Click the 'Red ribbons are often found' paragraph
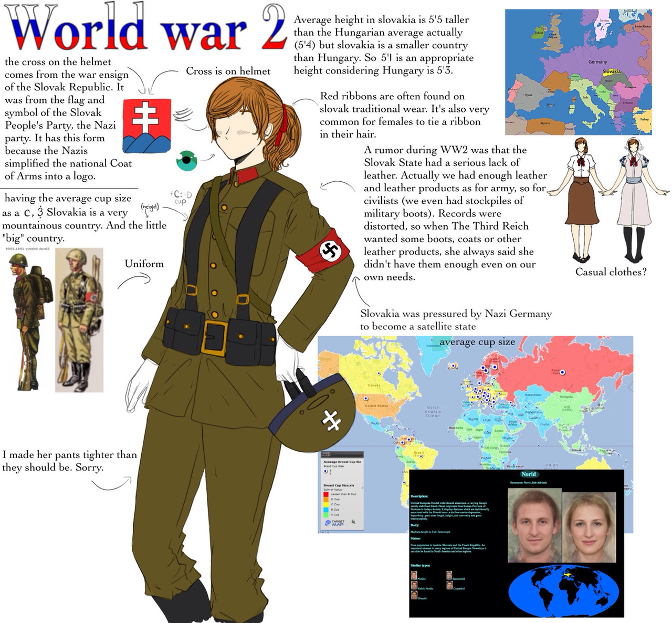This screenshot has height=623, width=672. (x=404, y=115)
